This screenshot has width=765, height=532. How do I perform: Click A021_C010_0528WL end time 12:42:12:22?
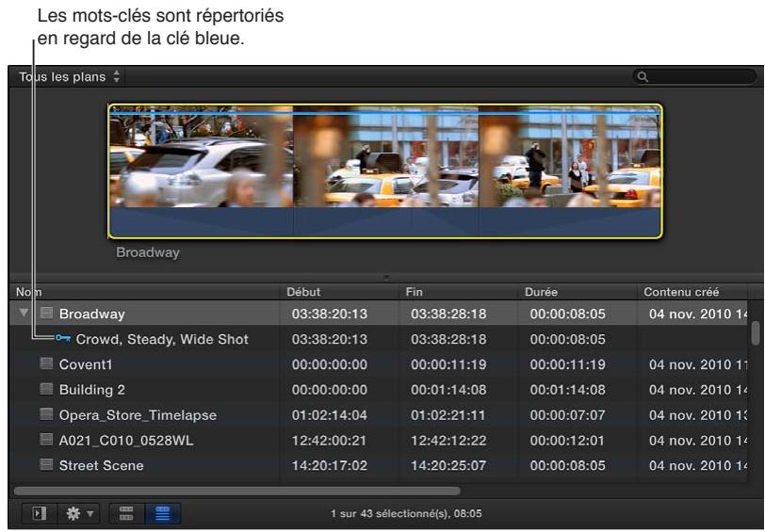pyautogui.click(x=448, y=441)
